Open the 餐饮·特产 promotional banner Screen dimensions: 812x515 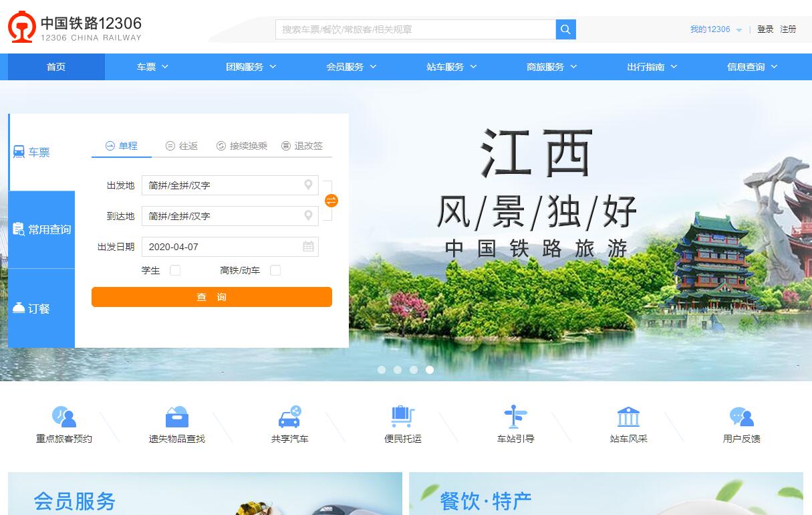tap(606, 494)
